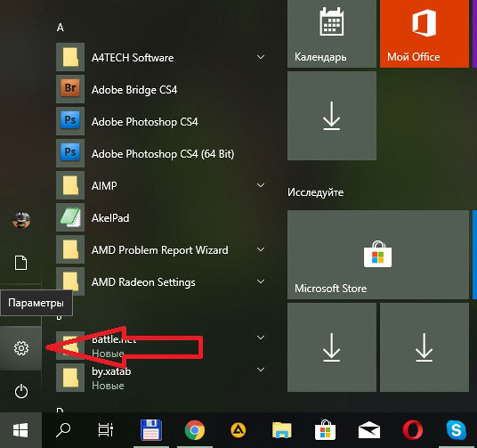The image size is (477, 448).
Task: Open Skype from the taskbar
Action: tap(456, 430)
